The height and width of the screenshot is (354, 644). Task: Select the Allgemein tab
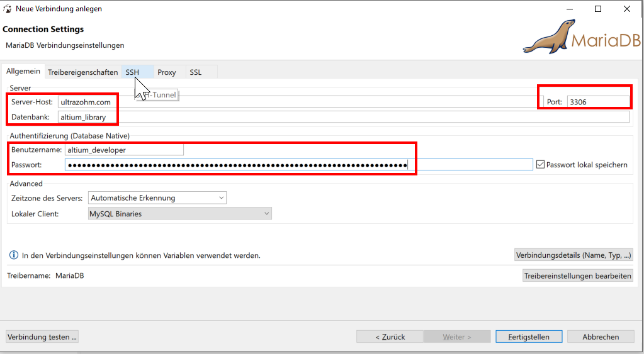click(23, 72)
